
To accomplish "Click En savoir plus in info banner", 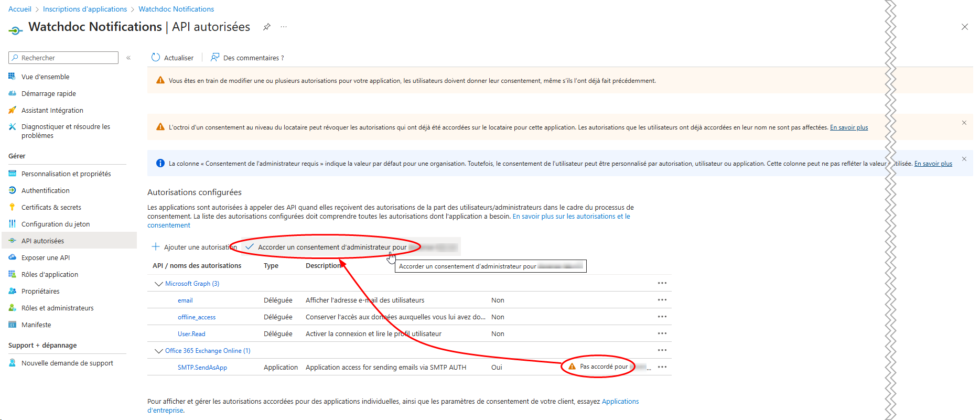I will pos(933,164).
